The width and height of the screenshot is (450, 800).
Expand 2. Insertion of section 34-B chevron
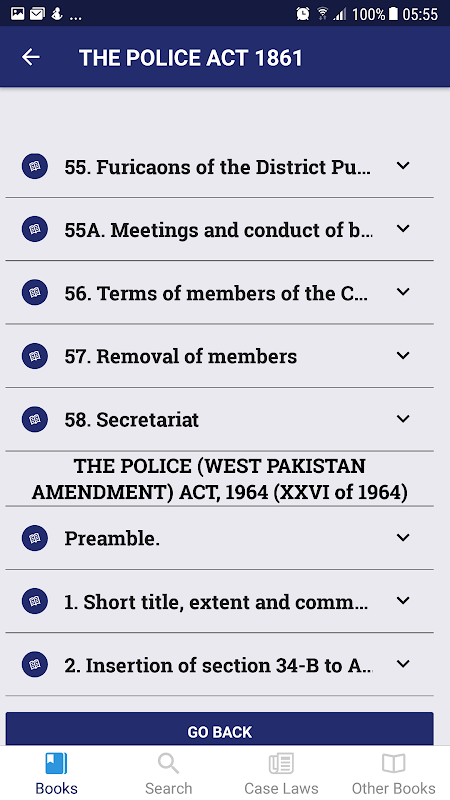(x=403, y=664)
